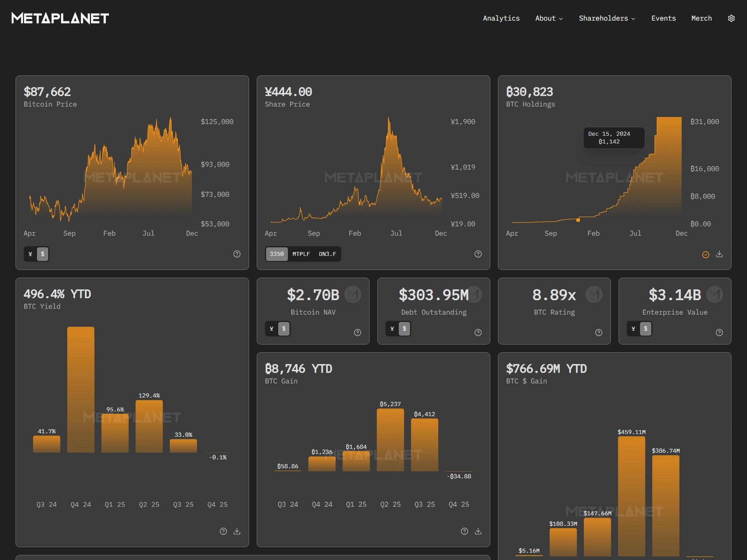The image size is (747, 560).
Task: Switch to the DN3.F ticker tab
Action: (327, 254)
